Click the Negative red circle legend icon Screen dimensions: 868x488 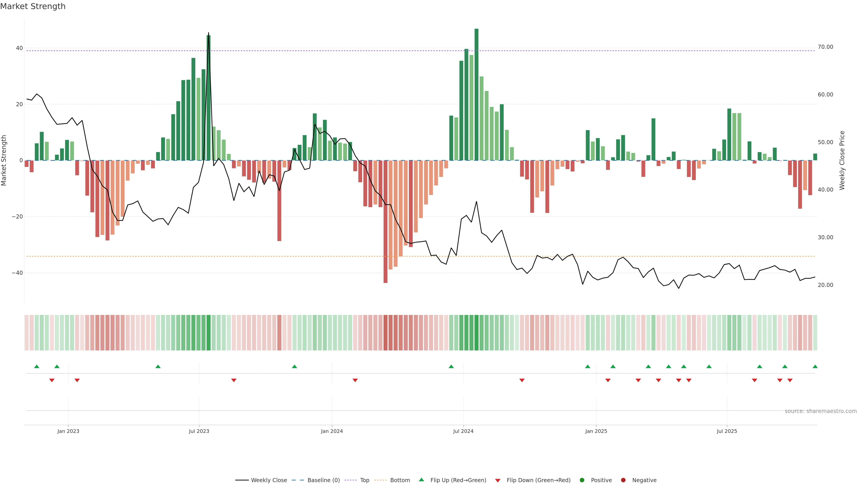623,480
